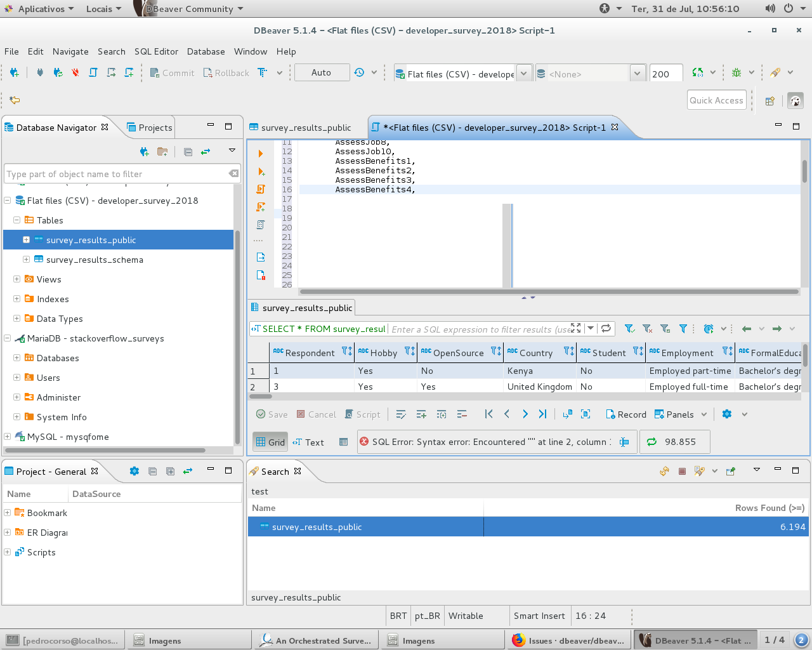Go to first row in result set
The width and height of the screenshot is (812, 650).
[x=488, y=414]
